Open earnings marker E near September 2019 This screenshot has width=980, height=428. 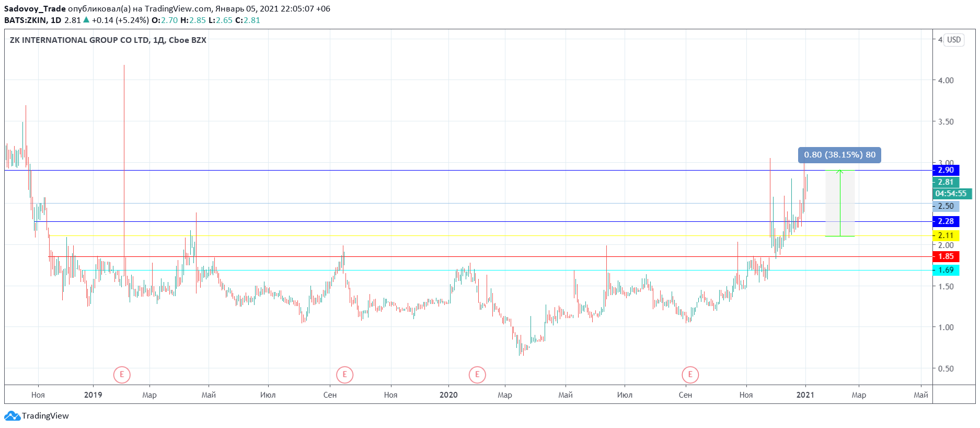tap(345, 375)
